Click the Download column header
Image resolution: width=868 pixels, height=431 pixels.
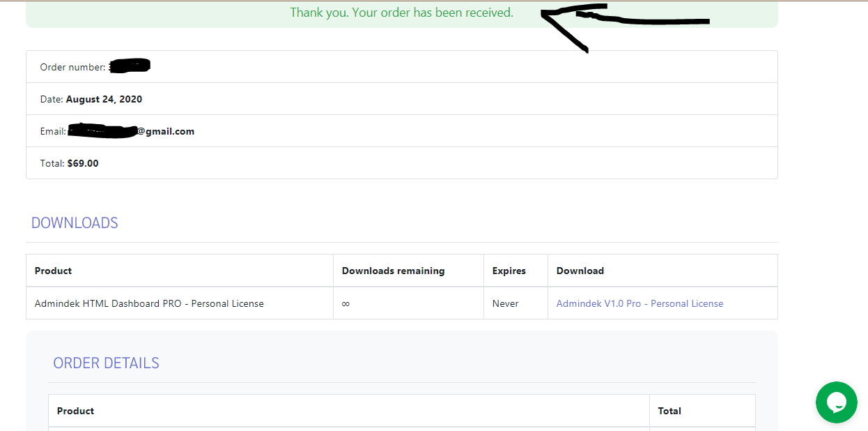pos(580,271)
